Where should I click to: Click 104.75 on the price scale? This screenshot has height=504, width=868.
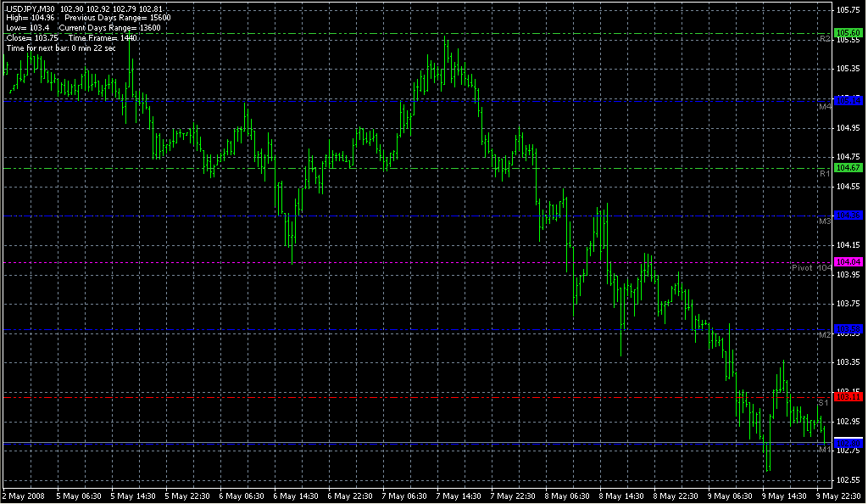pos(849,157)
